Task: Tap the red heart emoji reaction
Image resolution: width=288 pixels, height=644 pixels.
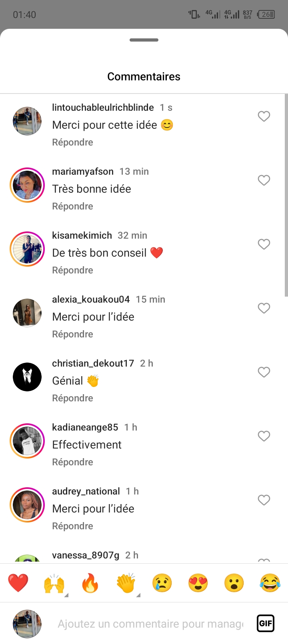Action: pos(18,583)
